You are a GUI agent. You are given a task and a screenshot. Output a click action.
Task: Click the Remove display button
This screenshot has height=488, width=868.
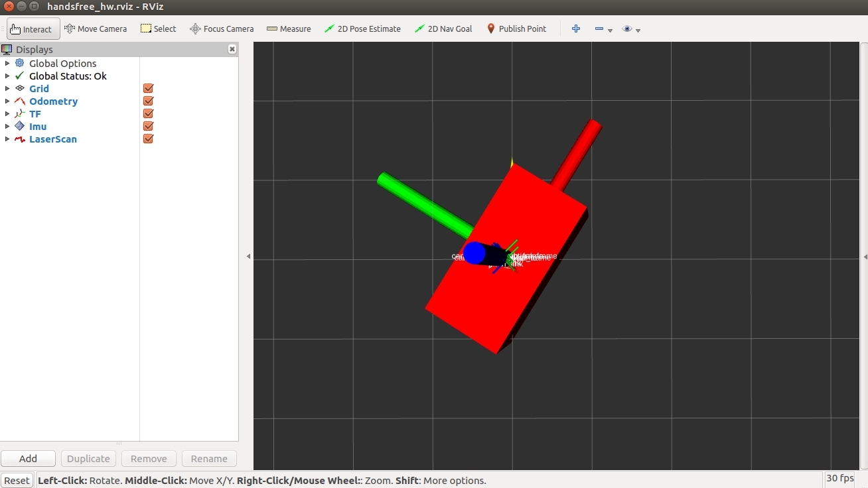[149, 458]
